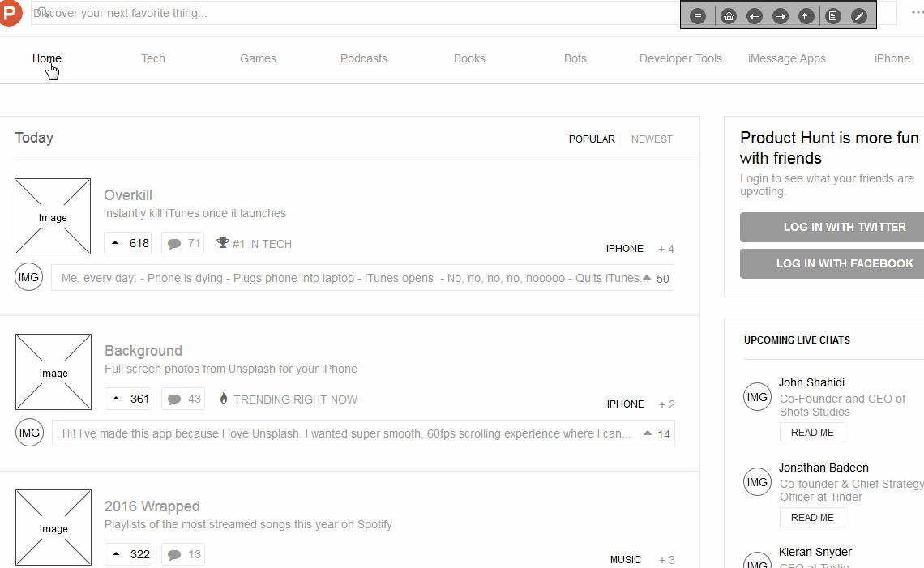924x568 pixels.
Task: Open John Shahidi's avatar
Action: pos(757,397)
